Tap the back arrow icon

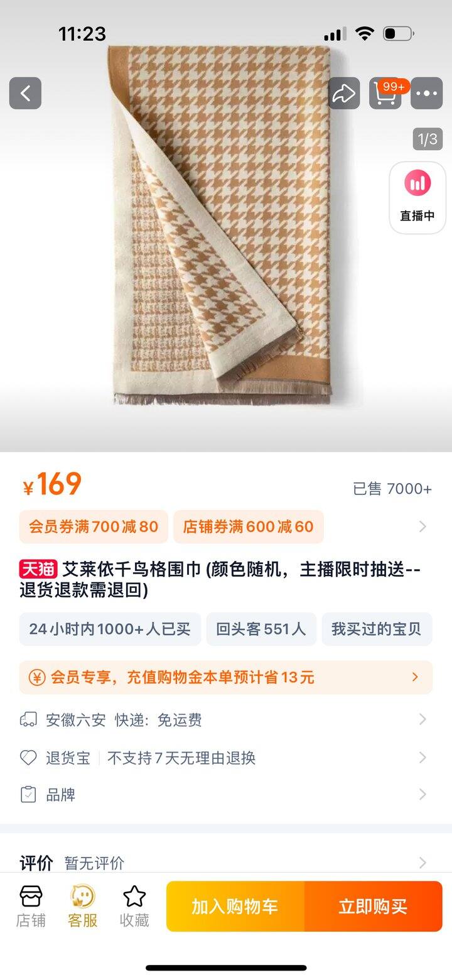25,94
